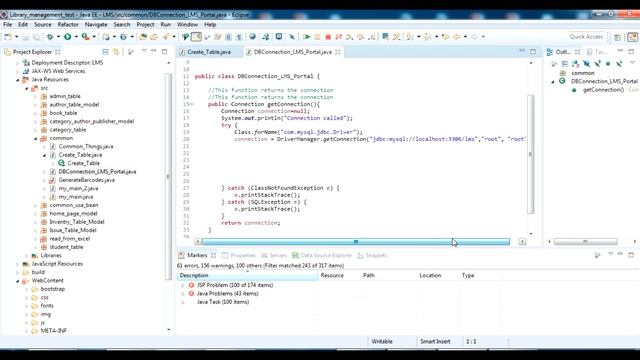Toggle Hide Non-Public Members in the Outline toolbar
This screenshot has width=640, height=360.
coord(608,64)
